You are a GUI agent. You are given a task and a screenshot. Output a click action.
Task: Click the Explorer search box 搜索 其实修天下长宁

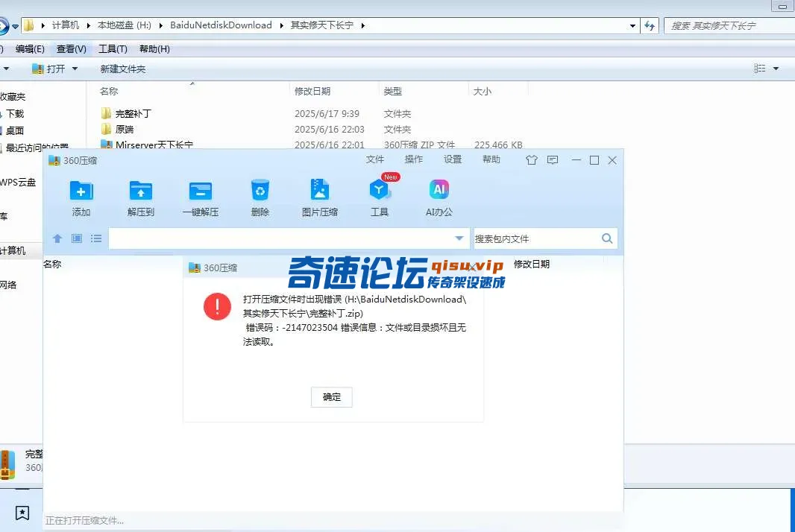pyautogui.click(x=730, y=25)
